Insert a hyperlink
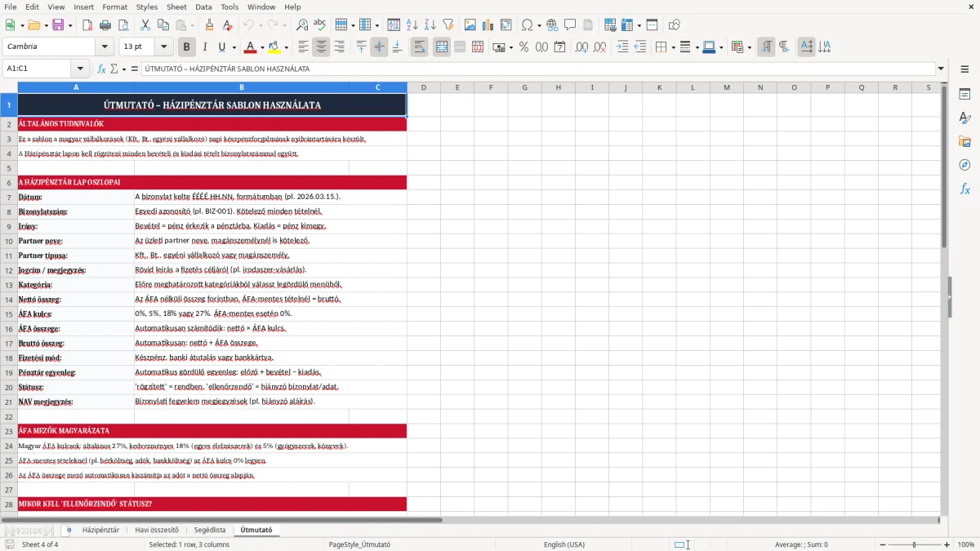This screenshot has height=551, width=980. (x=552, y=25)
